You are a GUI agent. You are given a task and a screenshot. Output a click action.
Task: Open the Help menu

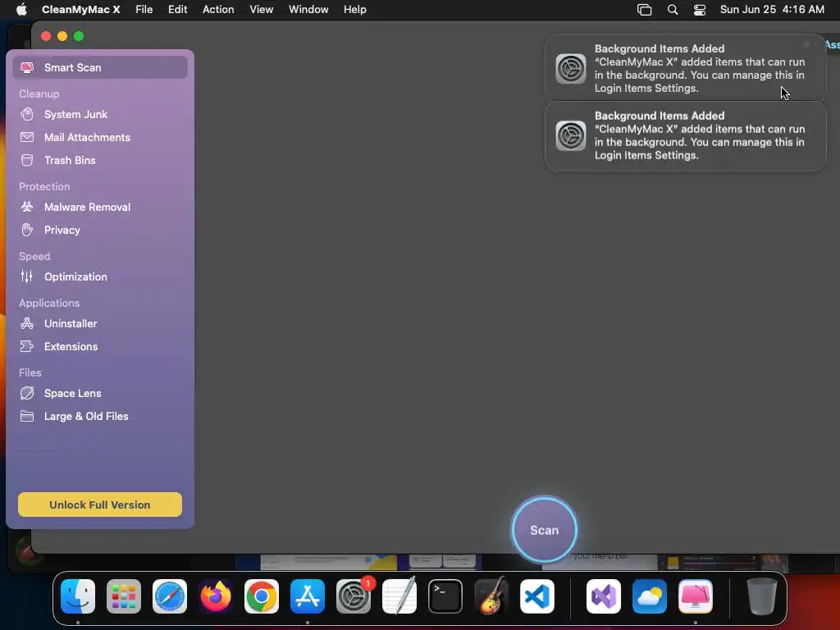[x=354, y=10]
